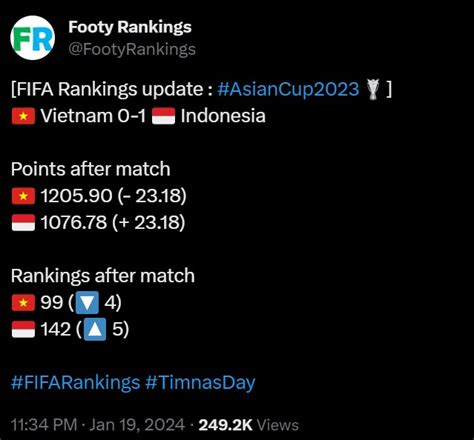Click the blue down-arrow emoji in Vietnam's ranking

tap(87, 303)
